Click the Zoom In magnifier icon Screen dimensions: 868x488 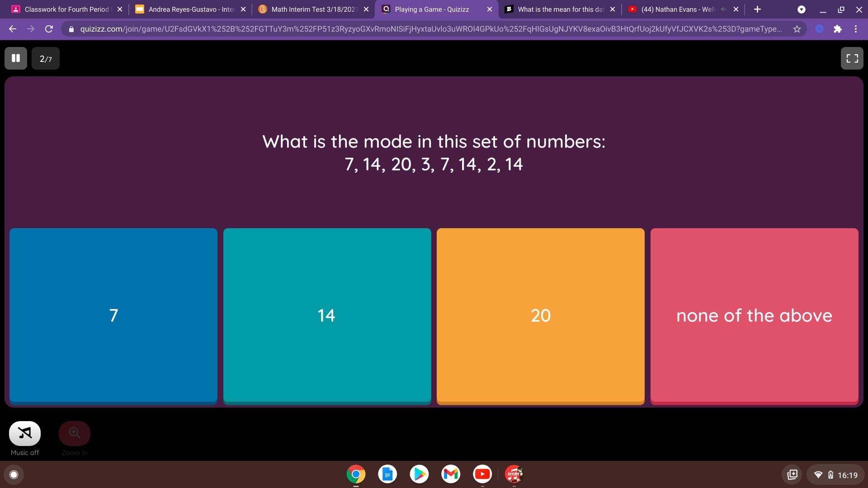click(x=75, y=433)
